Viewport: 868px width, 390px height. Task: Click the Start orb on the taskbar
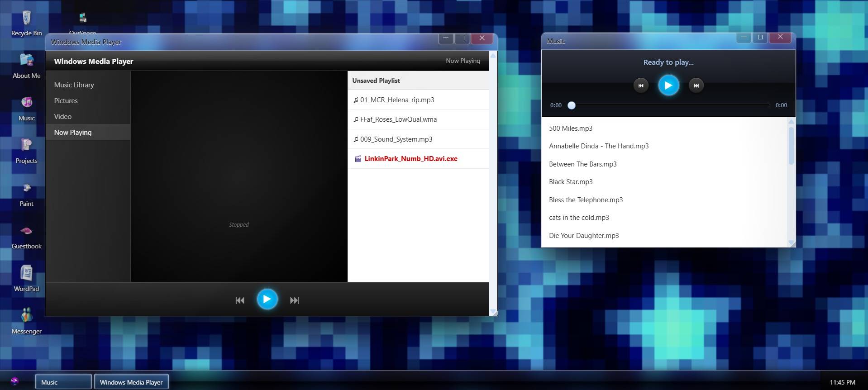coord(14,381)
